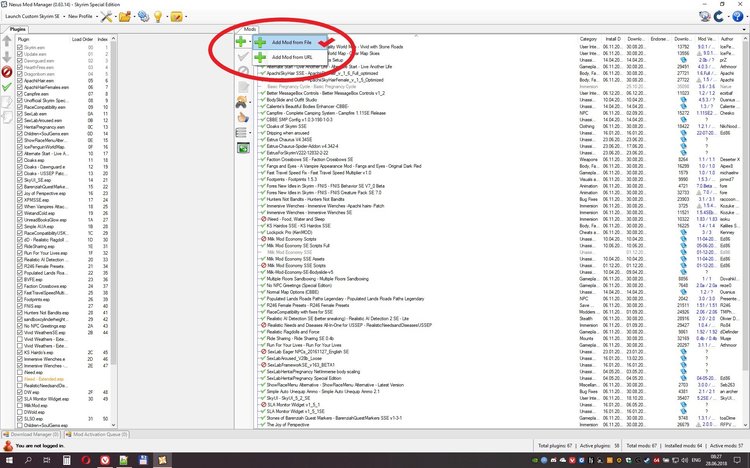The height and width of the screenshot is (468, 750).
Task: Sort plugins by Load Order column header
Action: [82, 39]
